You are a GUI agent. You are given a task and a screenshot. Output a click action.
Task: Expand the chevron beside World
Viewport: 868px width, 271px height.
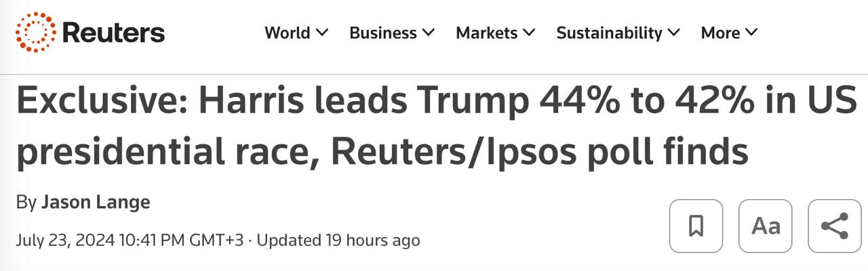pos(322,33)
